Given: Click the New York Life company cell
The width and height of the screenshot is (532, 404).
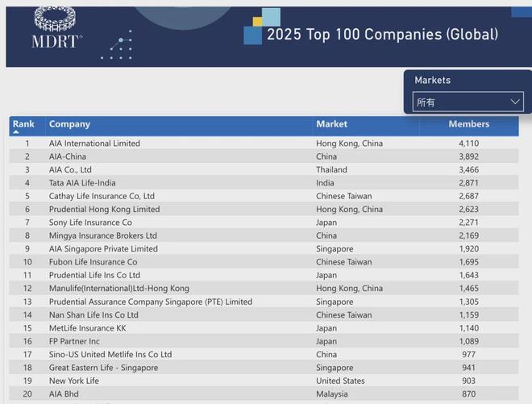Looking at the screenshot, I should (73, 381).
